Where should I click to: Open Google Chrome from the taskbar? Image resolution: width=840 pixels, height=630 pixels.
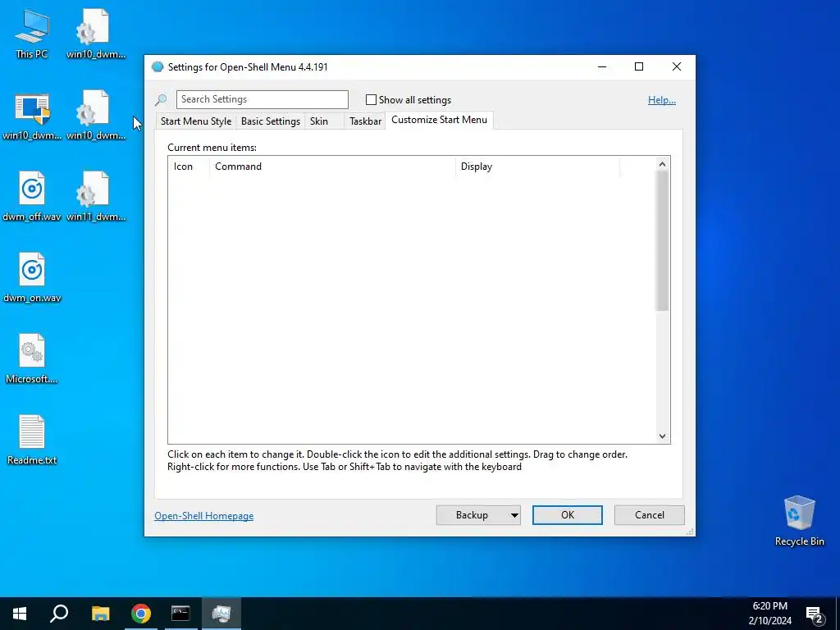coord(141,614)
